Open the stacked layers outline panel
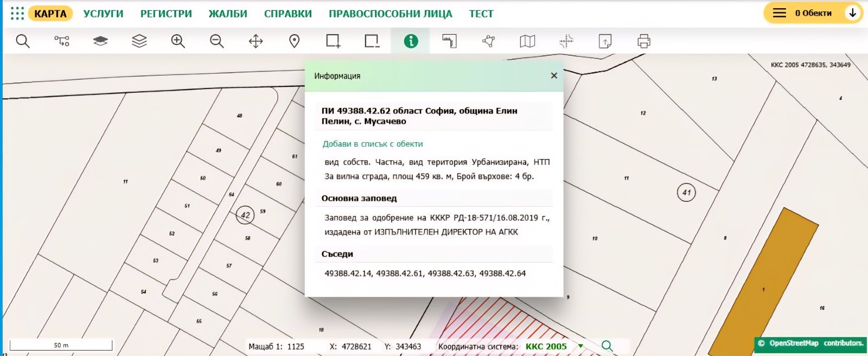 pyautogui.click(x=139, y=41)
